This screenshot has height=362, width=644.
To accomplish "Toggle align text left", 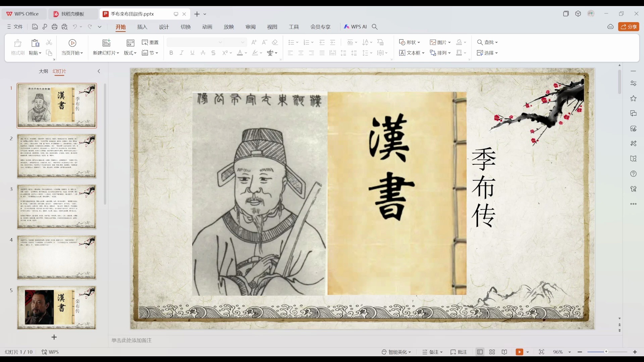I will pos(290,53).
